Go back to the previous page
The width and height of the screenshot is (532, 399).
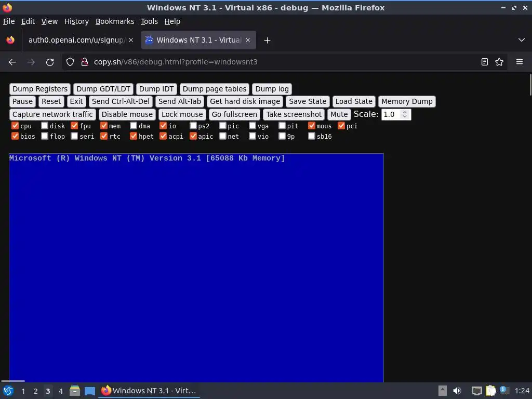pos(12,62)
